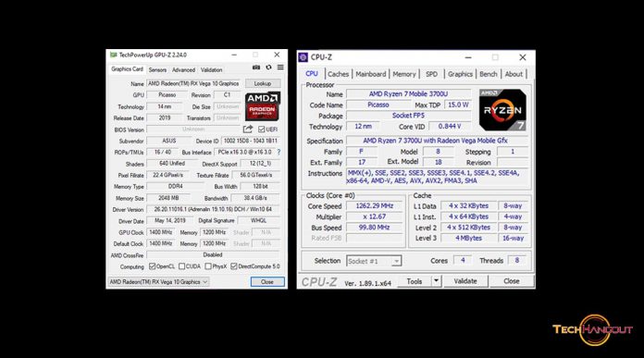Expand the Tools button dropdown arrow
The width and height of the screenshot is (644, 358).
pyautogui.click(x=436, y=281)
